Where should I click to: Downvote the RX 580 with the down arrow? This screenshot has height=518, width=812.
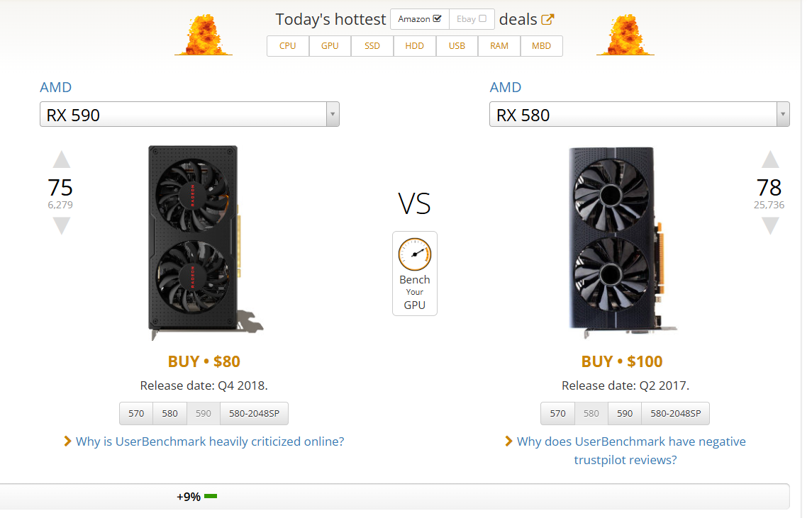tap(770, 226)
